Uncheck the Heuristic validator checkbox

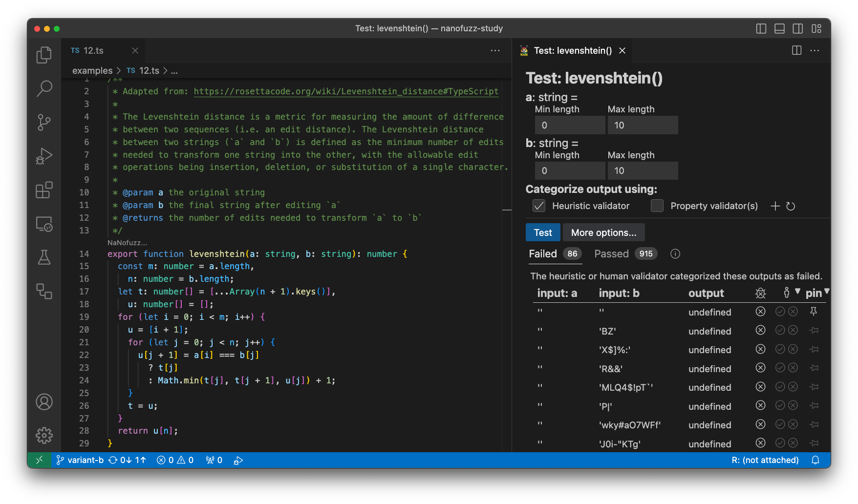[539, 206]
